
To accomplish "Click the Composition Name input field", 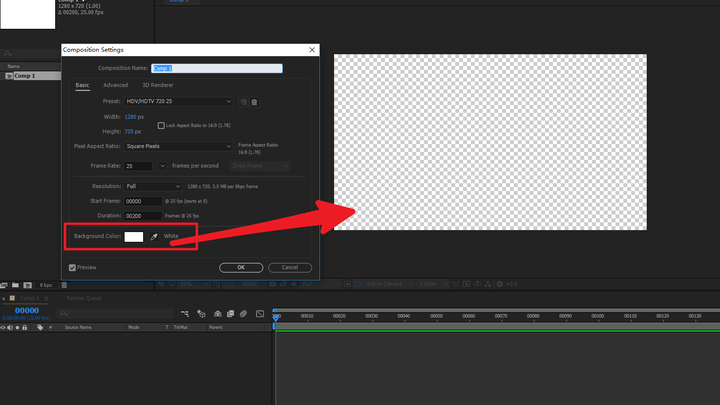I will 217,68.
